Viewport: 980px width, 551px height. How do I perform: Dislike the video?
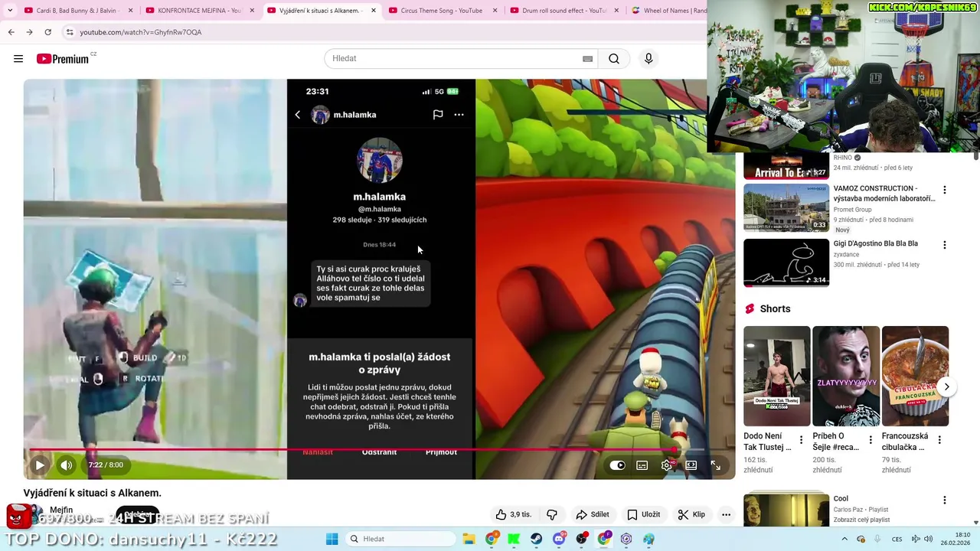[x=551, y=514]
